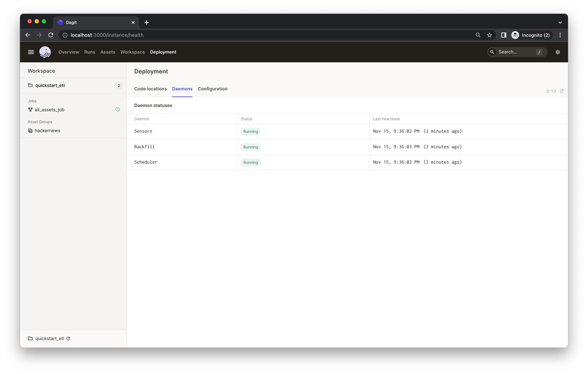Open the Assets navigation link
This screenshot has width=588, height=374.
click(108, 52)
